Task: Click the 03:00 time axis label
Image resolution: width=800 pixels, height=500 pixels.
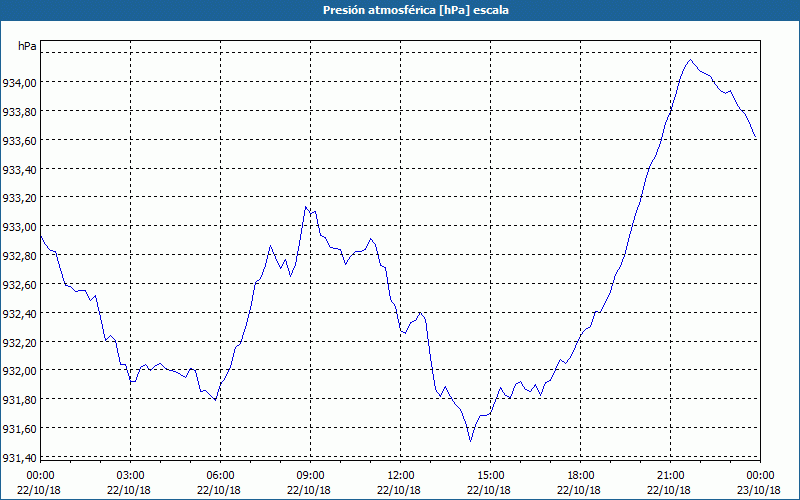Action: [130, 476]
